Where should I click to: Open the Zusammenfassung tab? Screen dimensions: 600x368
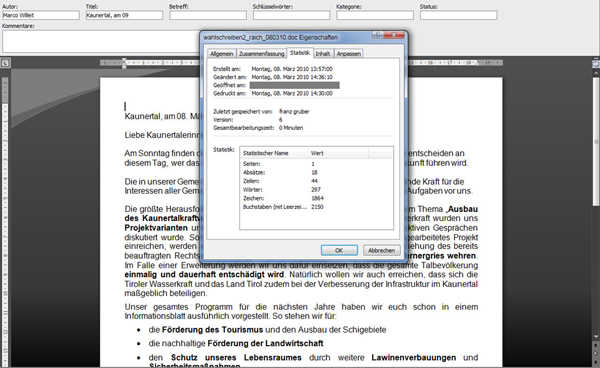click(x=262, y=54)
